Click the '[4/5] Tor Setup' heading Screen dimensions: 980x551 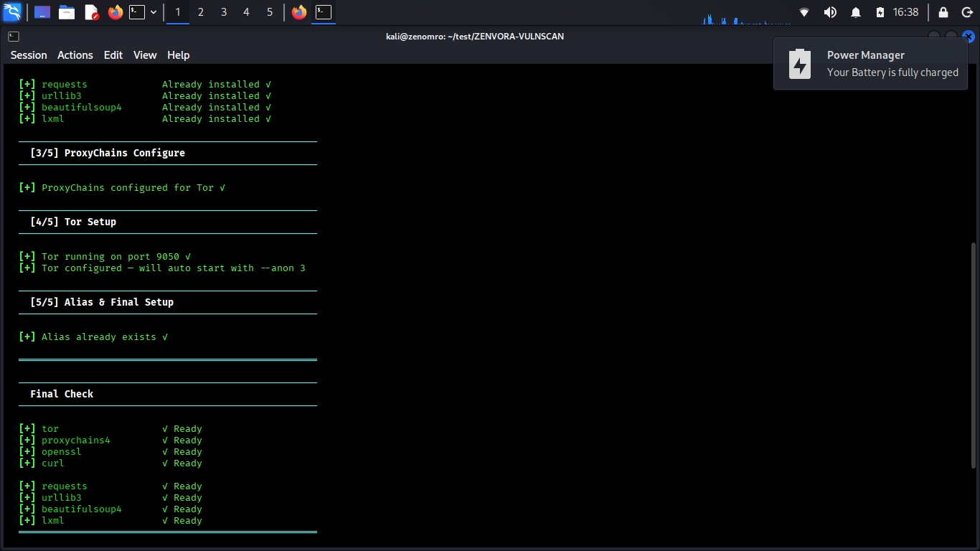click(x=73, y=222)
